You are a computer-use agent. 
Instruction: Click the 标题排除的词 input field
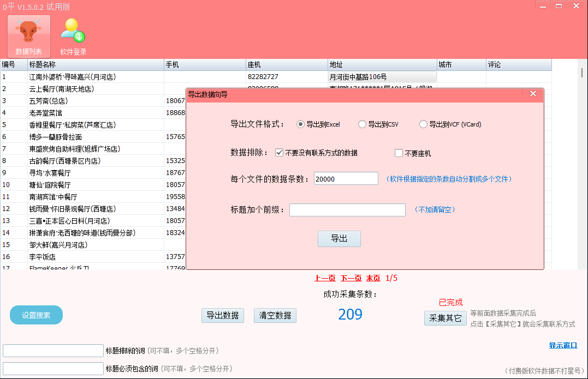pyautogui.click(x=54, y=351)
